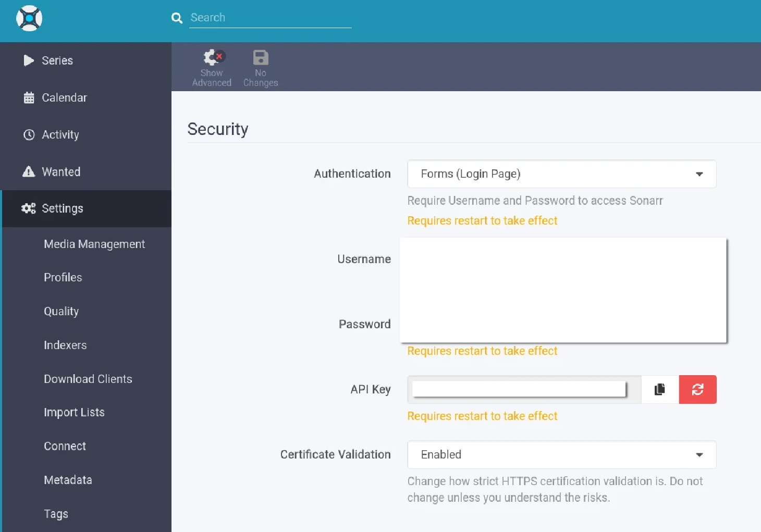Click the Sonarr logo icon
This screenshot has width=761, height=532.
pos(29,18)
